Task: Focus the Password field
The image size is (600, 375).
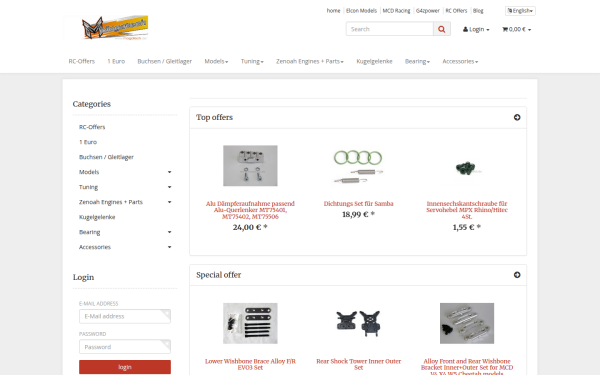Action: 125,347
